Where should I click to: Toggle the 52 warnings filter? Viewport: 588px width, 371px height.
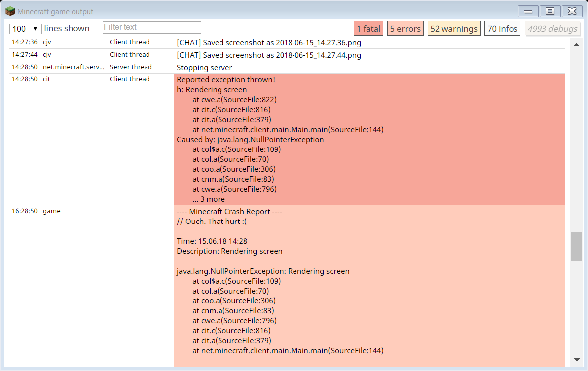[x=454, y=28]
